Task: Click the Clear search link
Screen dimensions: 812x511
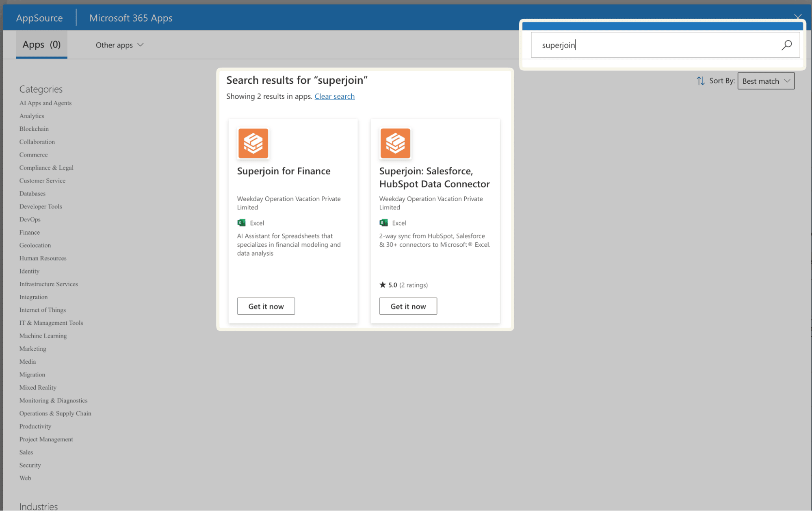Action: point(334,96)
